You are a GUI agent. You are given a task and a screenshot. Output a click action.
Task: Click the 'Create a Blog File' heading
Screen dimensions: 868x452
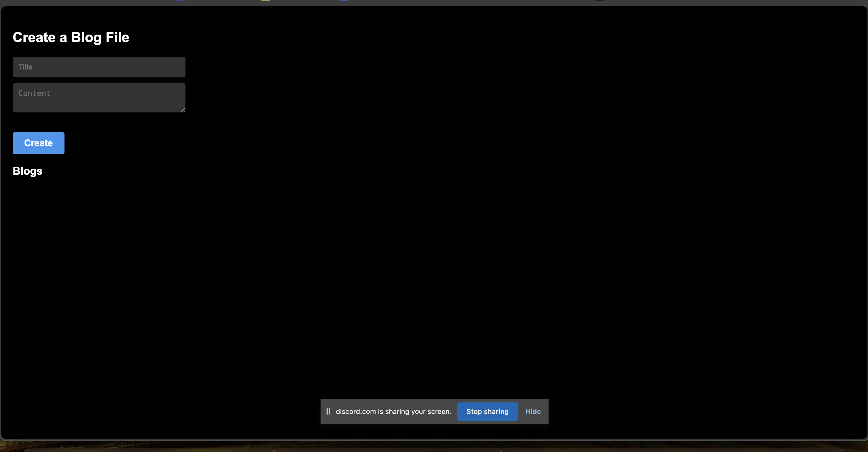click(71, 37)
